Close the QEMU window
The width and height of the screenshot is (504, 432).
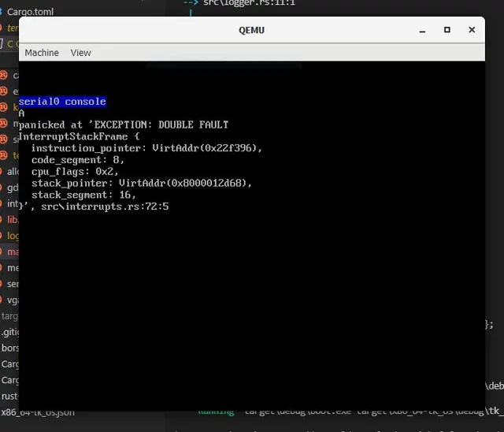tap(472, 30)
